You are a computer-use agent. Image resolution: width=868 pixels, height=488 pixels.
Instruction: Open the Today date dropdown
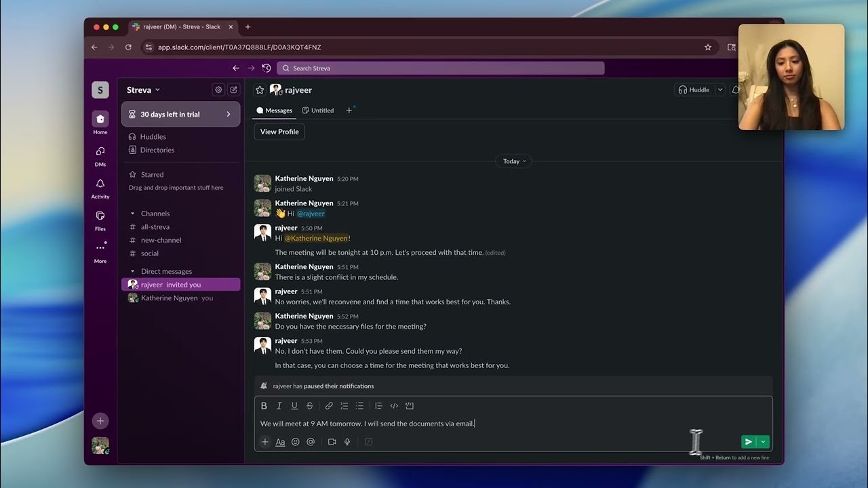point(514,161)
